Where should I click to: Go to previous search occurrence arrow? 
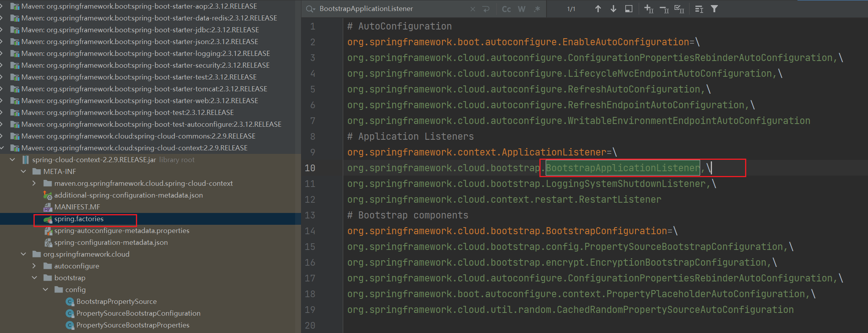click(598, 9)
